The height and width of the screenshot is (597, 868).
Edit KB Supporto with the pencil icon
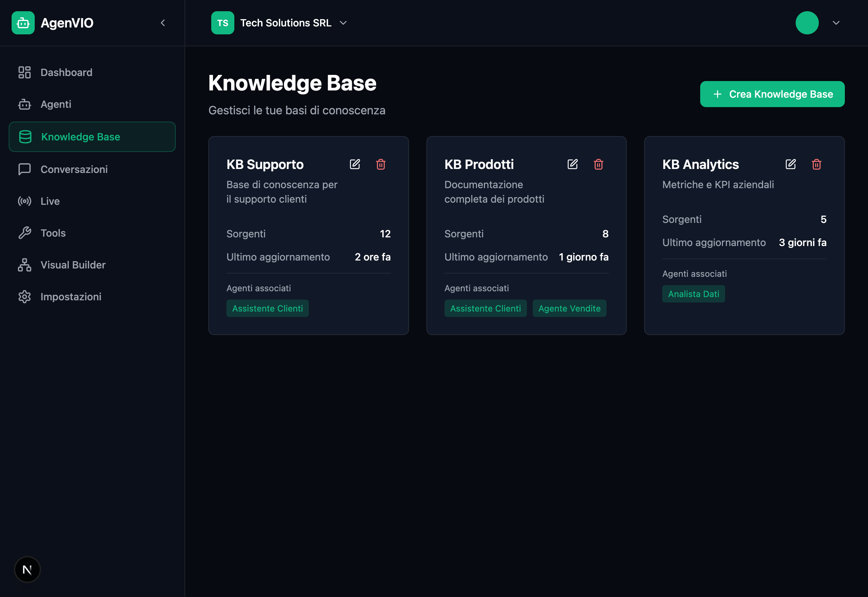[355, 164]
